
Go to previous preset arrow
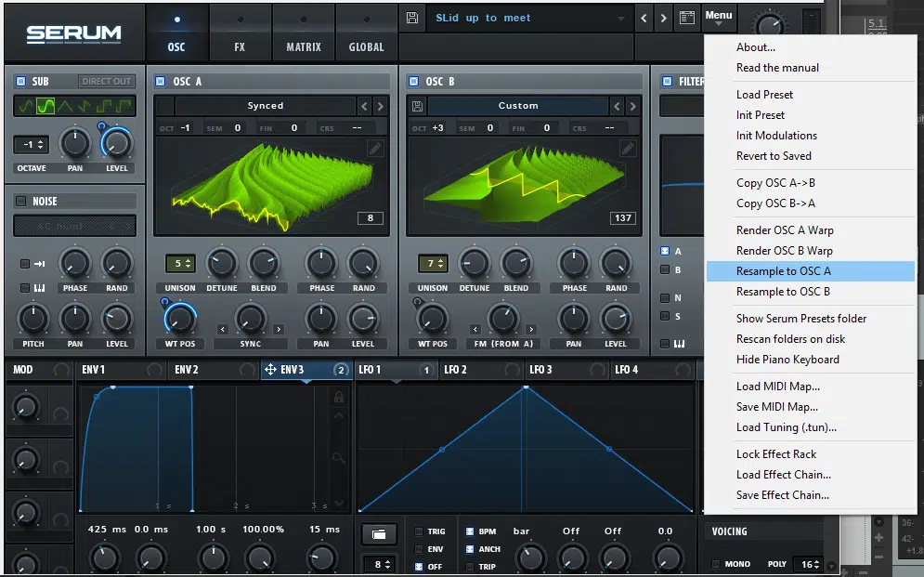click(644, 19)
